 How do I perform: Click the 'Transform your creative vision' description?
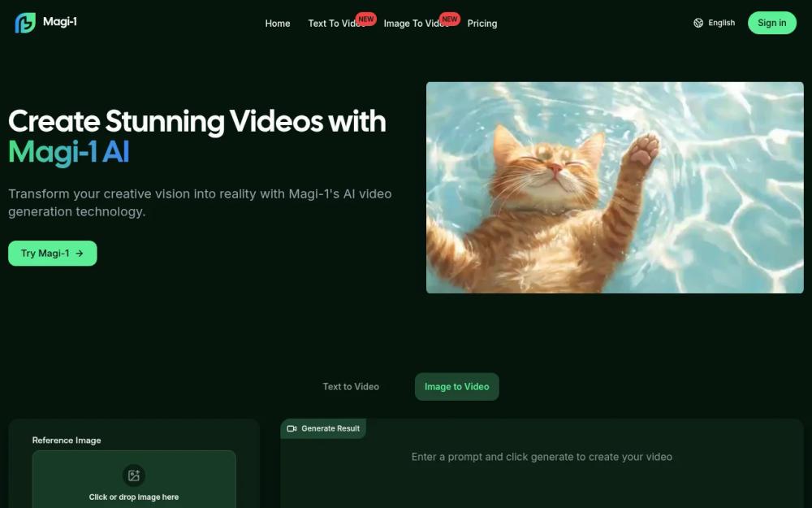tap(200, 202)
